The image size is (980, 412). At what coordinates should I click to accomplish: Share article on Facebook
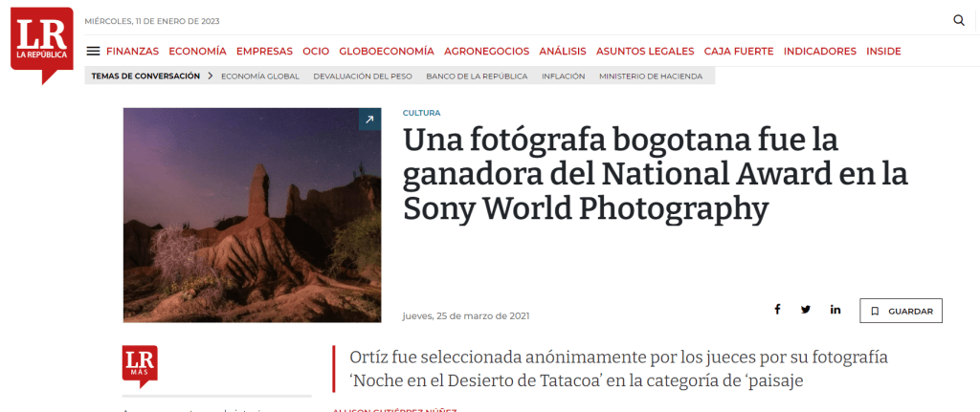(777, 310)
